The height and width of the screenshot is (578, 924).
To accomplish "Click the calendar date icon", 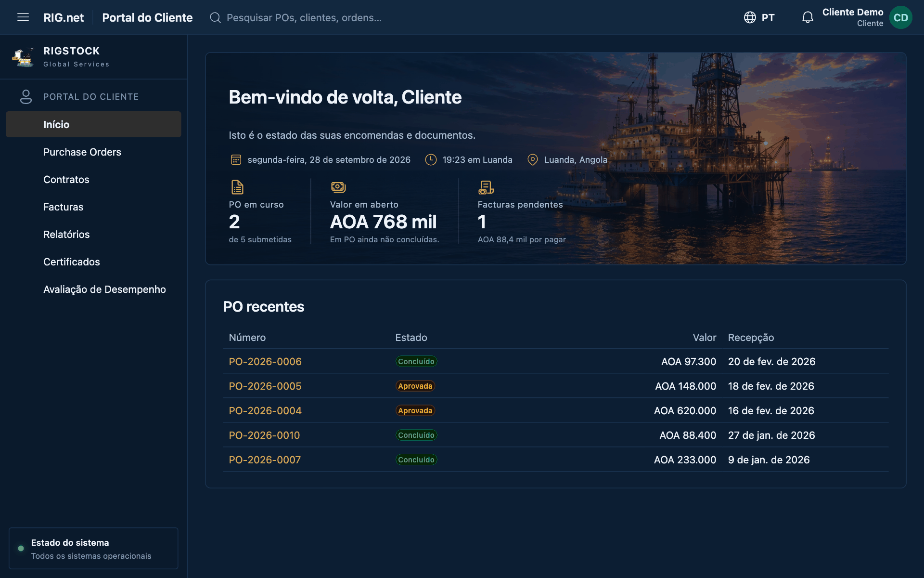I will pos(236,159).
